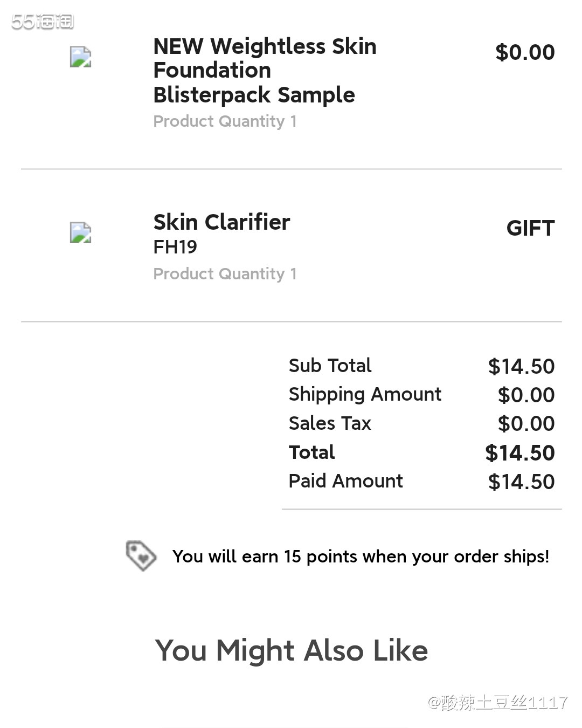Viewport: 582px width, 728px height.
Task: Click the Skin Clarifier product image
Action: pos(81,233)
